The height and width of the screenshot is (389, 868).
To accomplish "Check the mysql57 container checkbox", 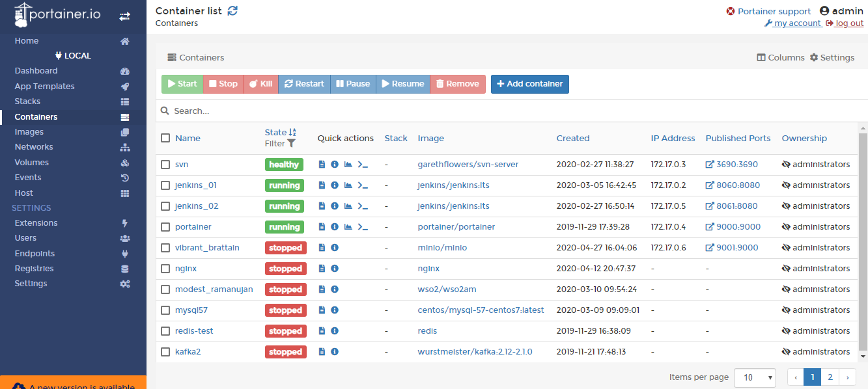I will (x=165, y=310).
